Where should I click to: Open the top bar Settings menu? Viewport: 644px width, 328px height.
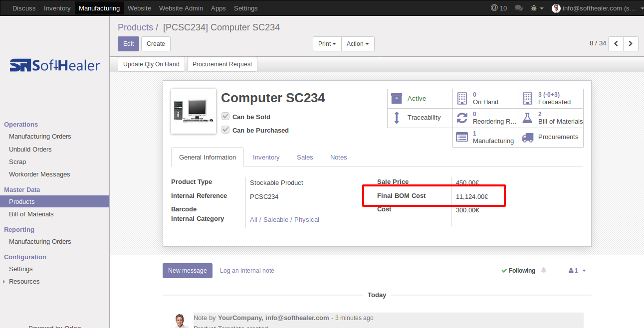[x=246, y=8]
